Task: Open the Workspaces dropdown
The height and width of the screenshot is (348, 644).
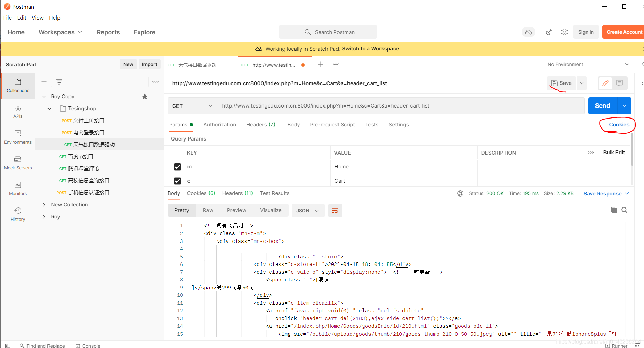Action: click(x=60, y=32)
